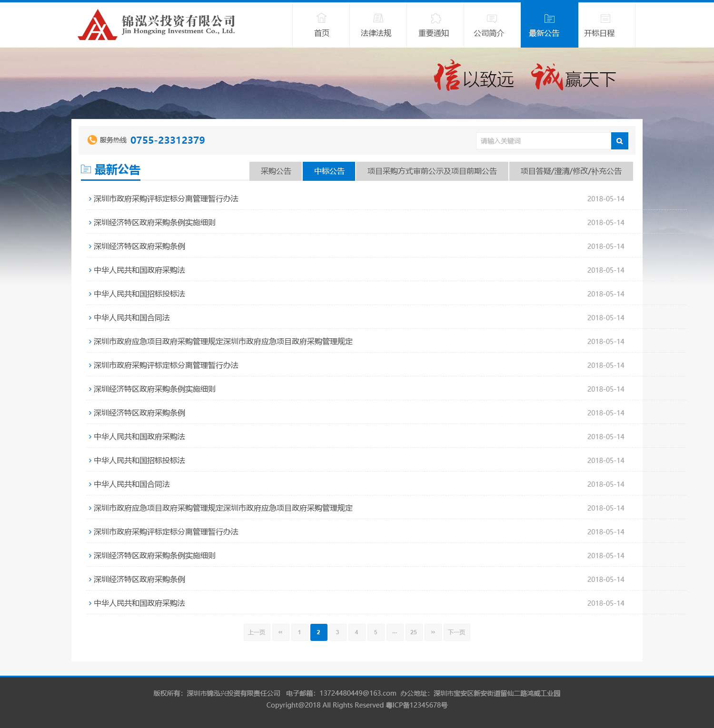This screenshot has width=714, height=728.
Task: Switch to the 采购公告 tab
Action: click(x=275, y=171)
